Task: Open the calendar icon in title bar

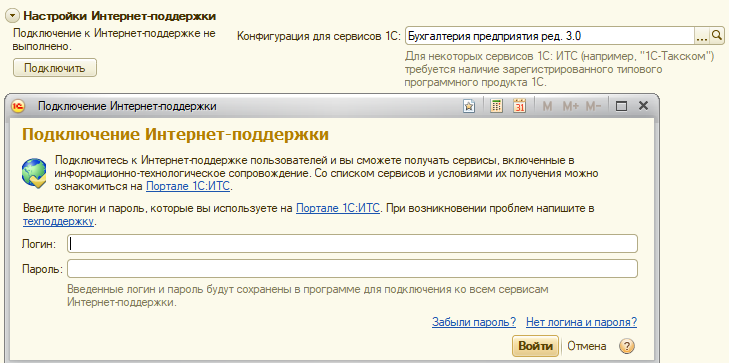Action: (519, 106)
